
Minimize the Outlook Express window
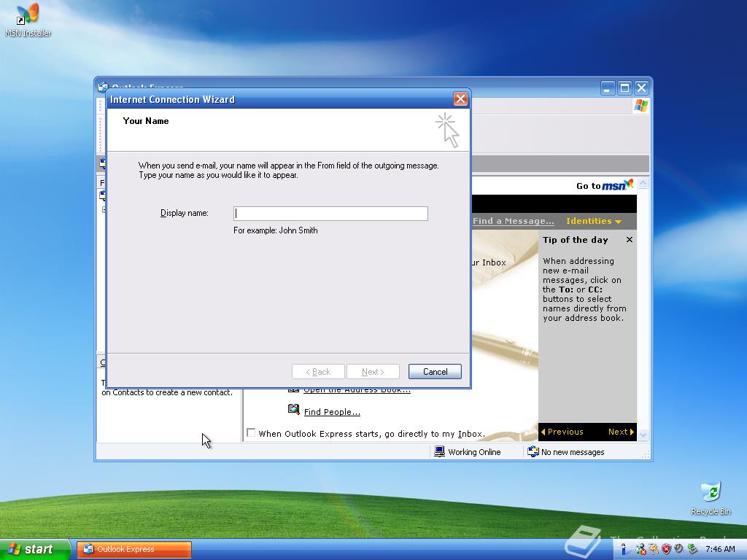(x=608, y=88)
